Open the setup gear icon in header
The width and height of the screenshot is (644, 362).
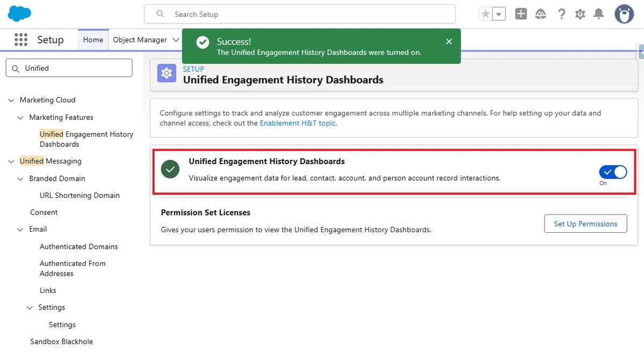(x=580, y=14)
